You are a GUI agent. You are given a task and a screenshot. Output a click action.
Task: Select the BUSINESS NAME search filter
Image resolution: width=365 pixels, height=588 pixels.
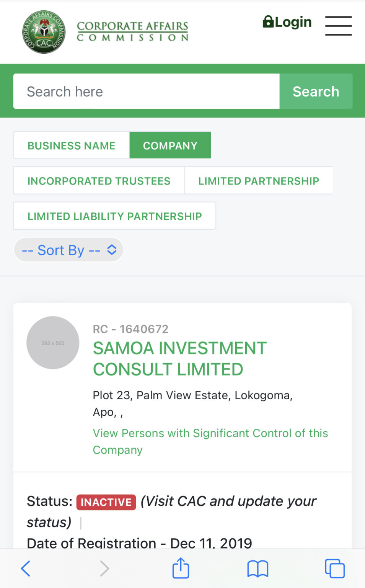pos(71,145)
